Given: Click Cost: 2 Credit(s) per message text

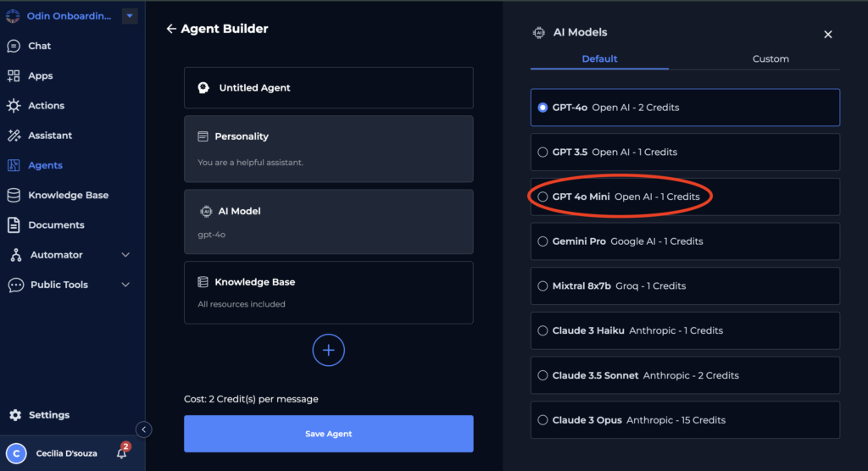Looking at the screenshot, I should [x=251, y=399].
